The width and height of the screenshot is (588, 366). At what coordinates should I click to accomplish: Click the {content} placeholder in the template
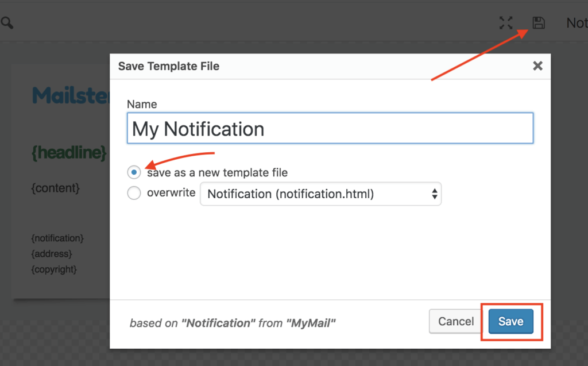[55, 188]
